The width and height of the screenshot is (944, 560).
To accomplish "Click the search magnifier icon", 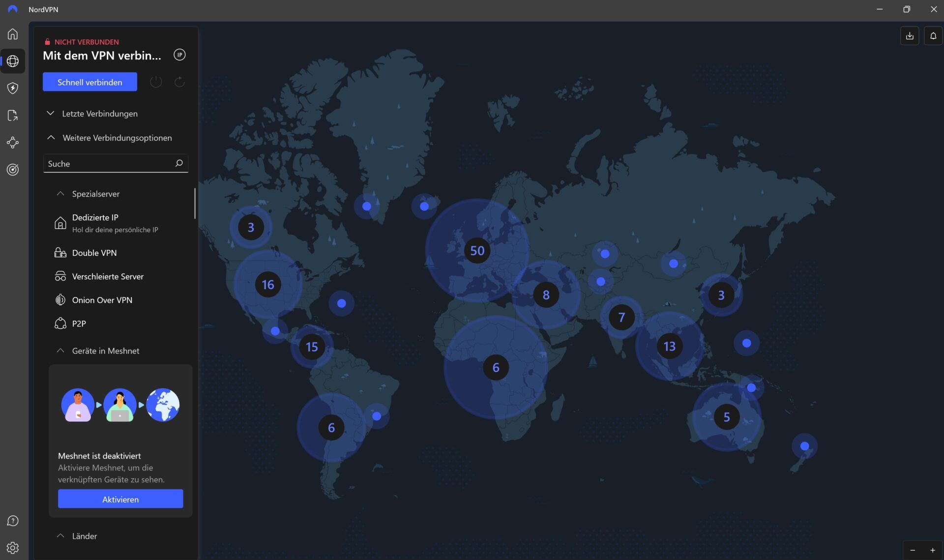I will point(179,163).
